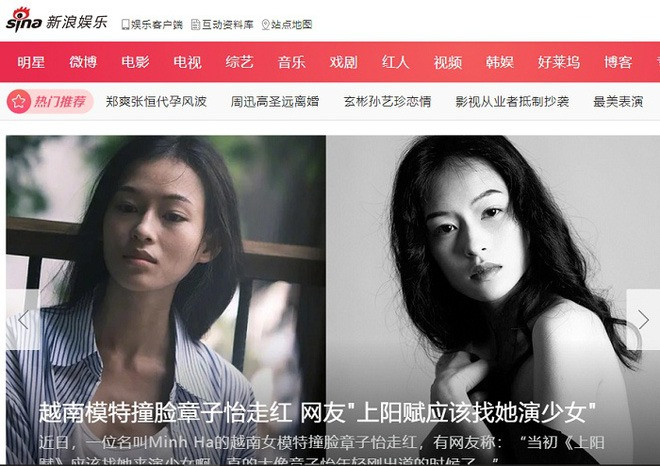Image resolution: width=660 pixels, height=466 pixels.
Task: Open the 周迅高圣远离婚 trending link
Action: tap(275, 101)
